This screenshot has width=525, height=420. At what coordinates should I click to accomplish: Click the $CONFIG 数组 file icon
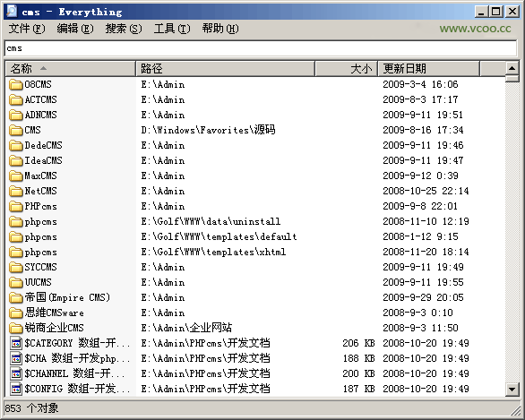[x=16, y=390]
